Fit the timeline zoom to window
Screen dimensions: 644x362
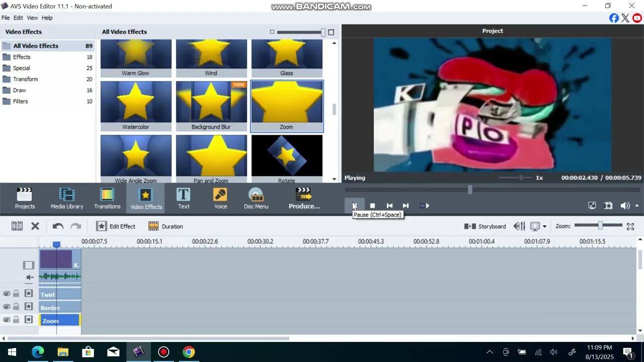click(x=630, y=226)
